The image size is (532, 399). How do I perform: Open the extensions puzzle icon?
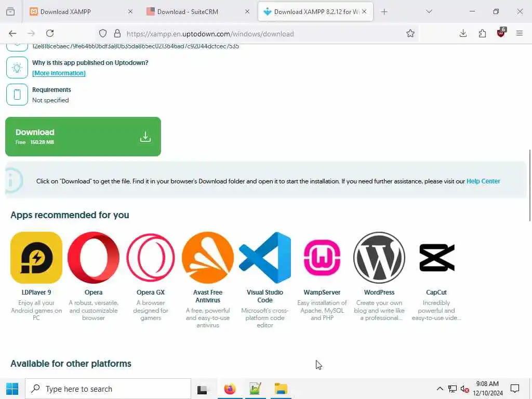pos(482,33)
